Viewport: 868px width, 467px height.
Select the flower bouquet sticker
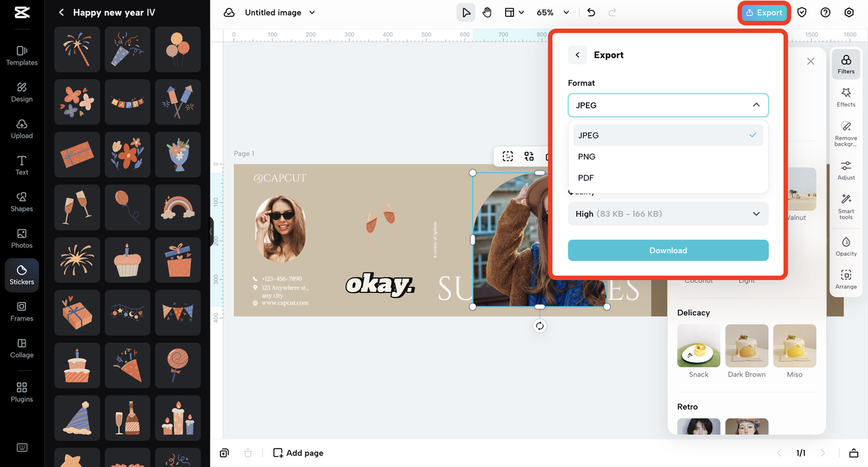[178, 155]
